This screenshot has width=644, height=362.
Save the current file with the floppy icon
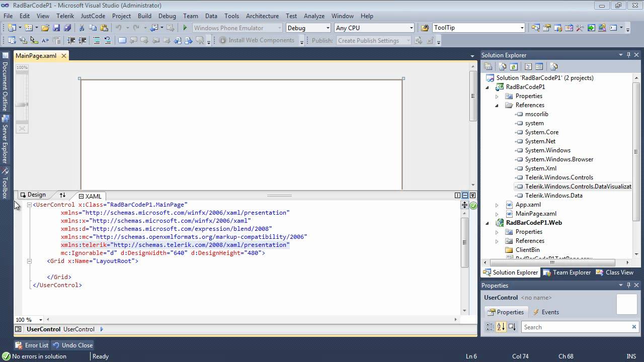click(56, 28)
